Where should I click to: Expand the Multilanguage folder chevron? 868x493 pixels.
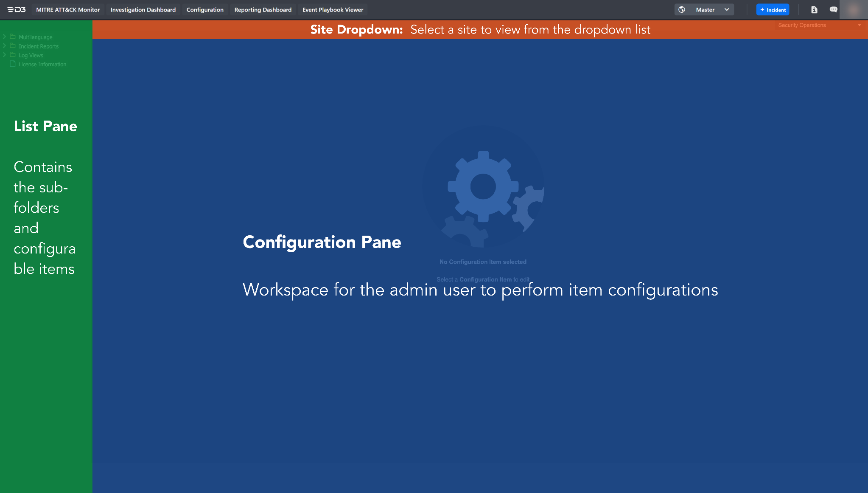[x=5, y=37]
